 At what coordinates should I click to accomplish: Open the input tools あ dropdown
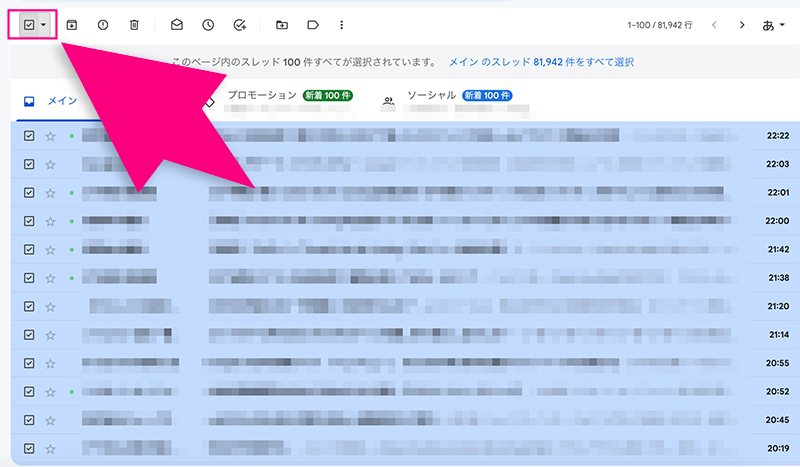[x=773, y=25]
